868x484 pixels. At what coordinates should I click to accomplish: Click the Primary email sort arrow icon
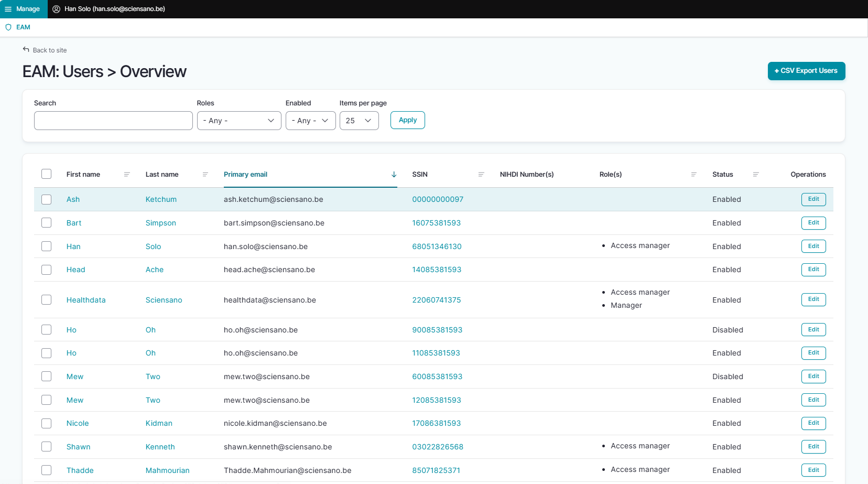click(x=394, y=175)
